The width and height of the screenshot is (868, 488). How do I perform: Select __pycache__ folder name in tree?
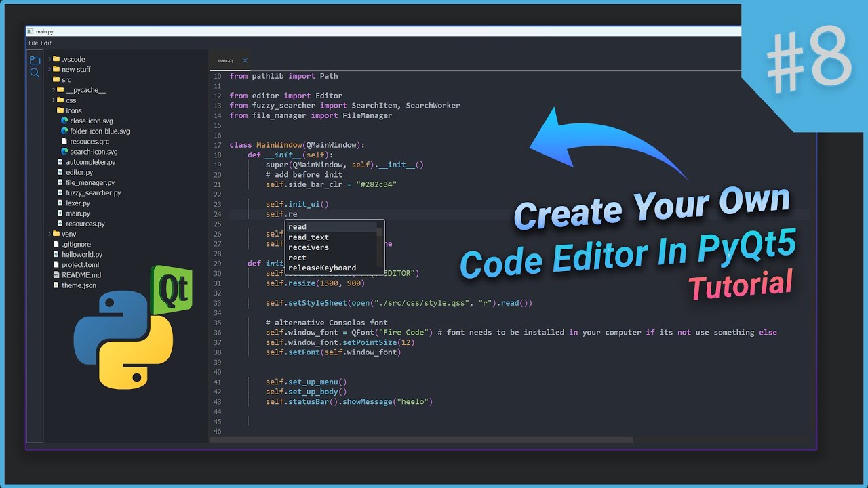tap(85, 90)
